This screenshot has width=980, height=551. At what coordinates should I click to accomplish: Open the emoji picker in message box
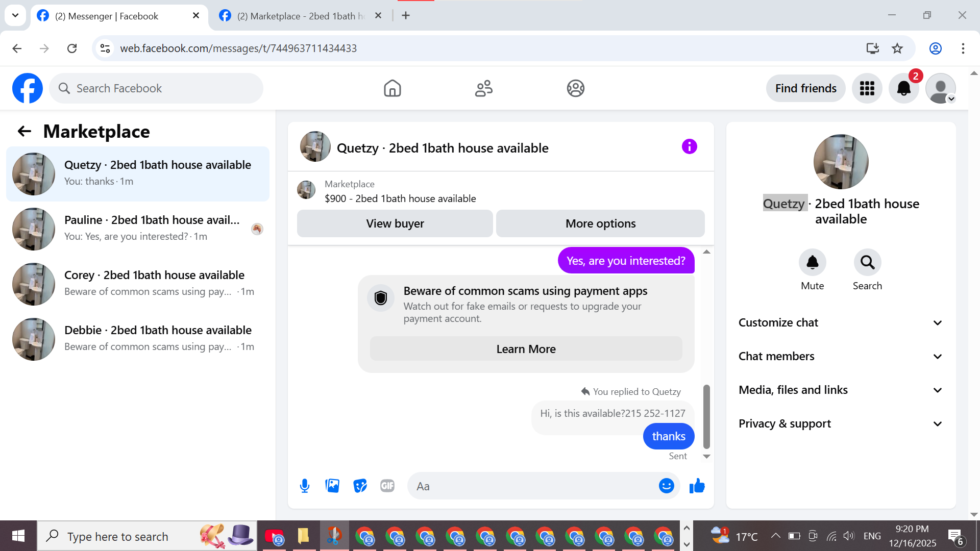666,486
